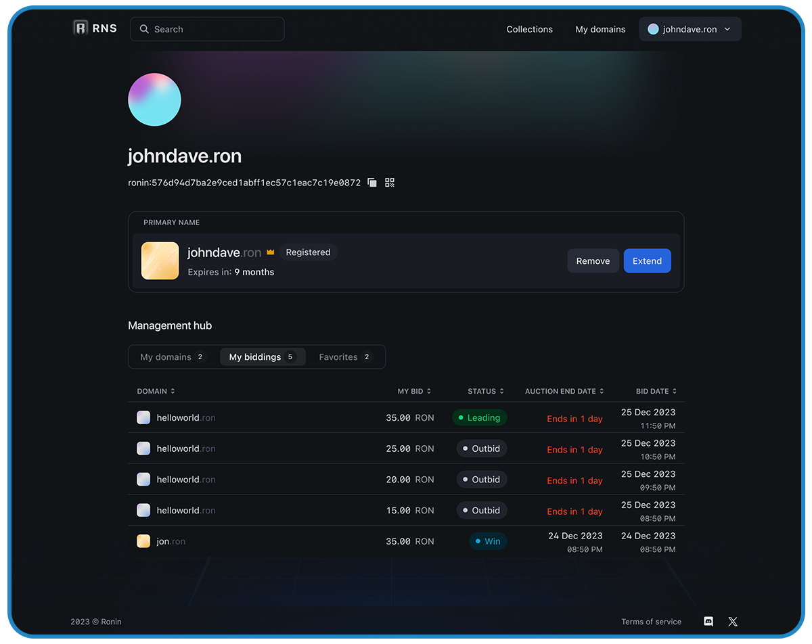The width and height of the screenshot is (812, 644).
Task: Click the Leading status badge
Action: pos(479,417)
